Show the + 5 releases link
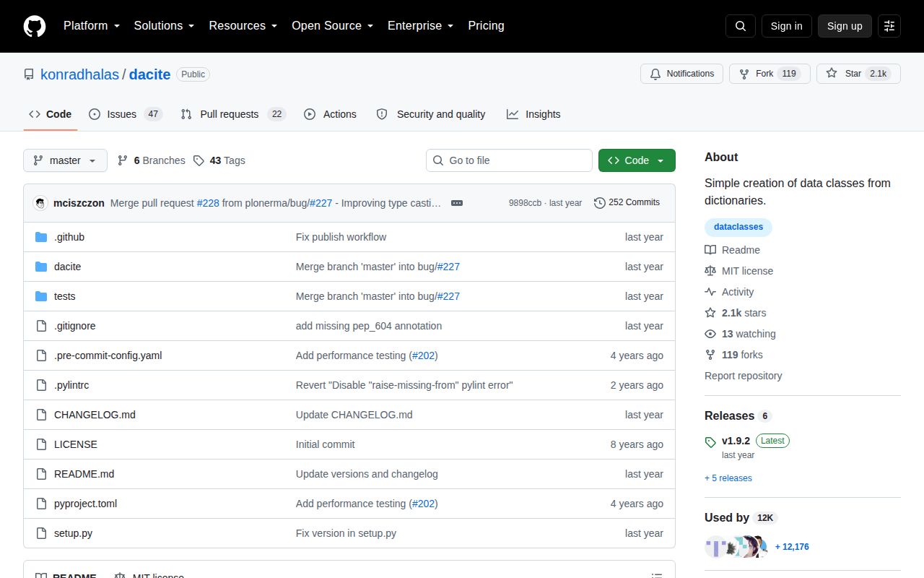The image size is (924, 578). (x=728, y=478)
